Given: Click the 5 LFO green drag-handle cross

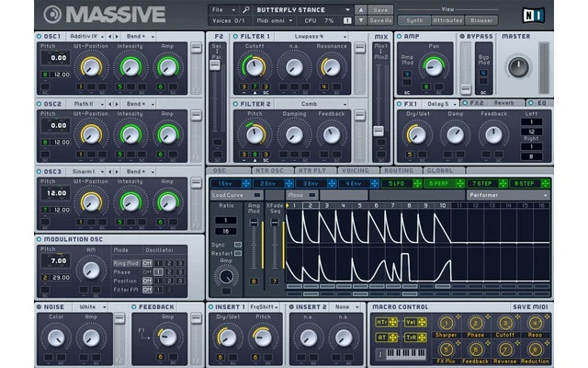Looking at the screenshot, I should pos(417,183).
